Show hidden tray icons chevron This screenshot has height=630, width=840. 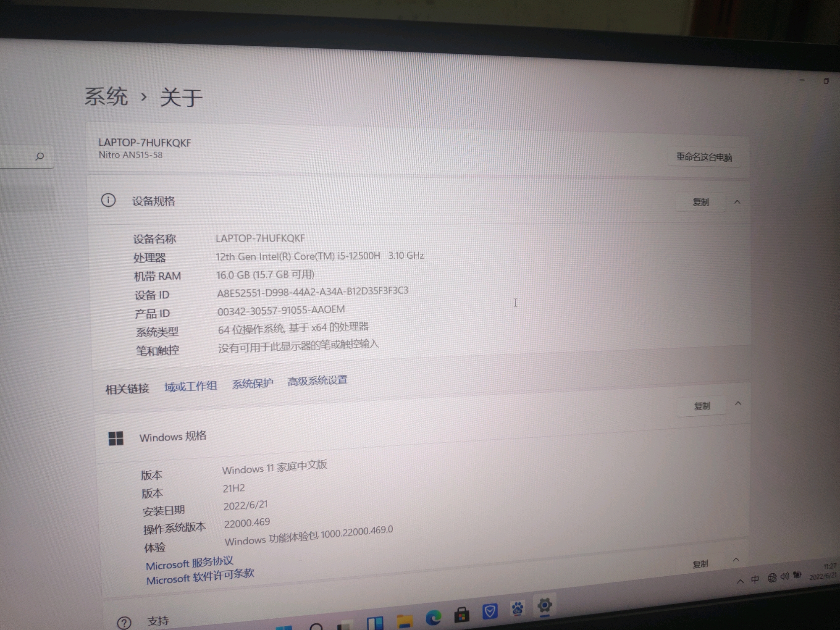coord(740,581)
